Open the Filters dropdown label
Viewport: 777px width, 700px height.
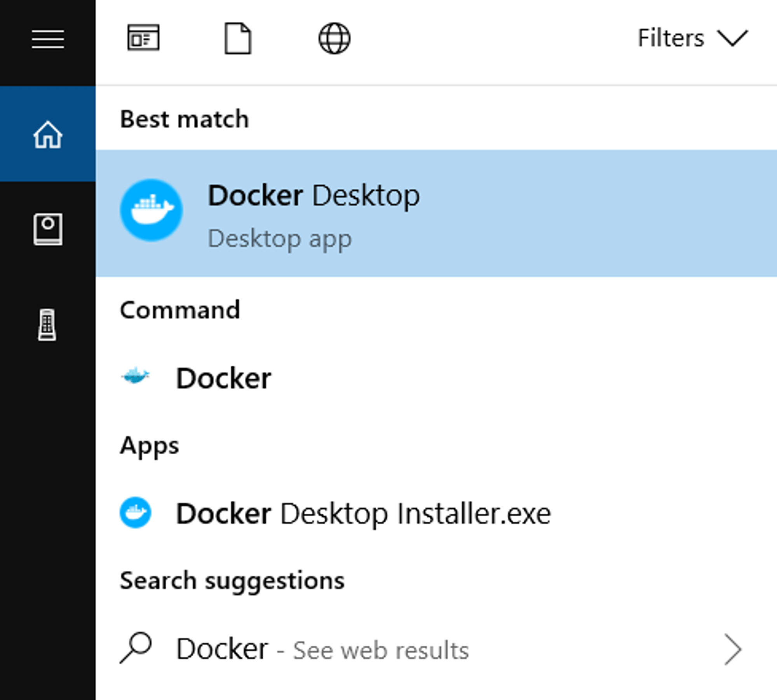tap(671, 38)
